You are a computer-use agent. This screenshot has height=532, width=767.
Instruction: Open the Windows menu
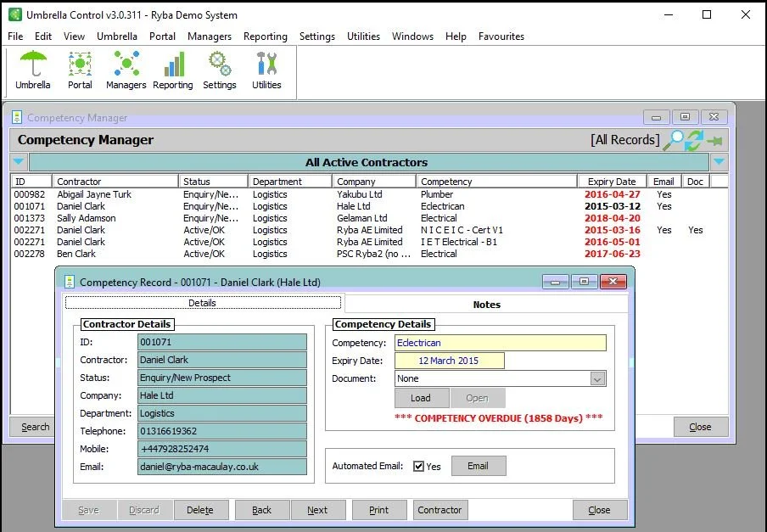click(412, 36)
